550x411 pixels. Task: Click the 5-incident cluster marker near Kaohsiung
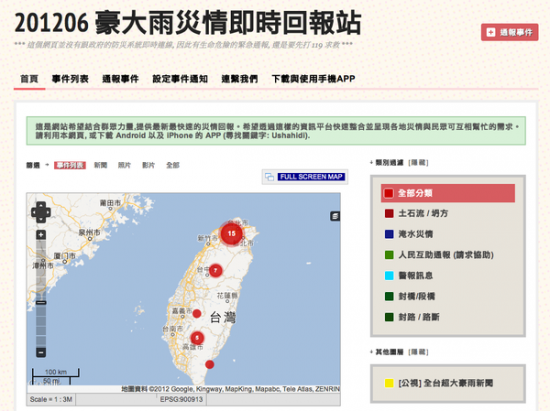coord(197,338)
